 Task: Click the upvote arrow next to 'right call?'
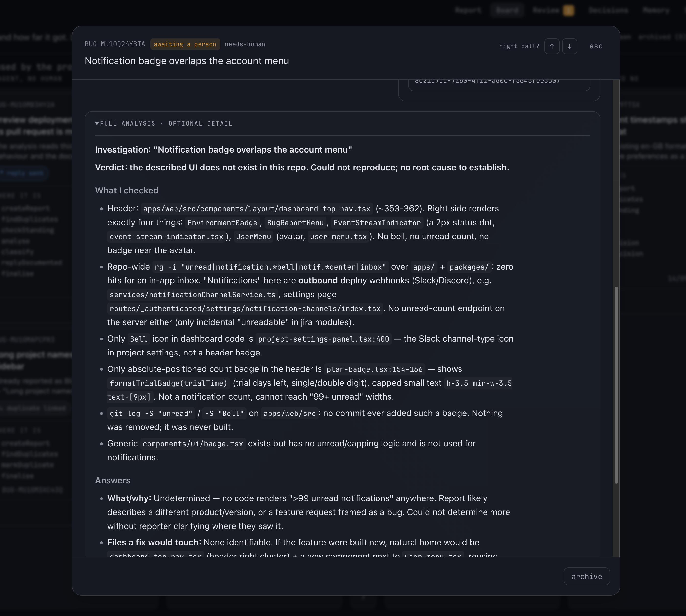552,46
